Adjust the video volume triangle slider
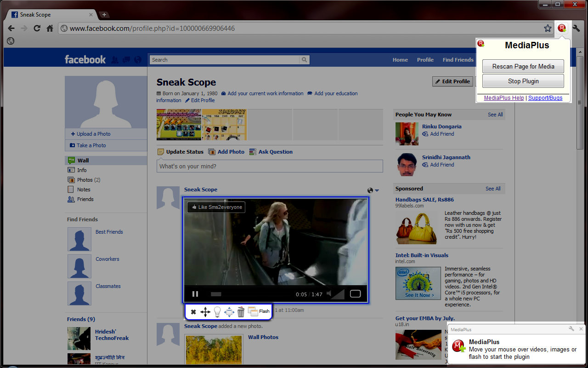The height and width of the screenshot is (368, 588). point(338,294)
